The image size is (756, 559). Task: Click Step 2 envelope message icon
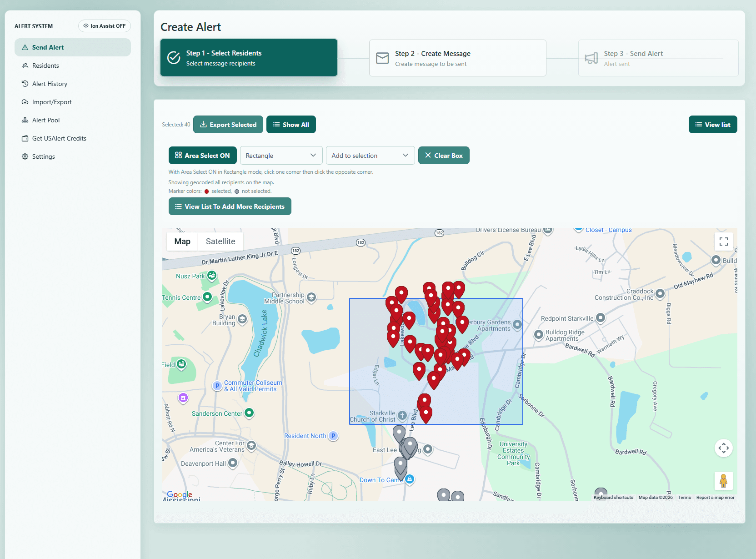pos(382,58)
